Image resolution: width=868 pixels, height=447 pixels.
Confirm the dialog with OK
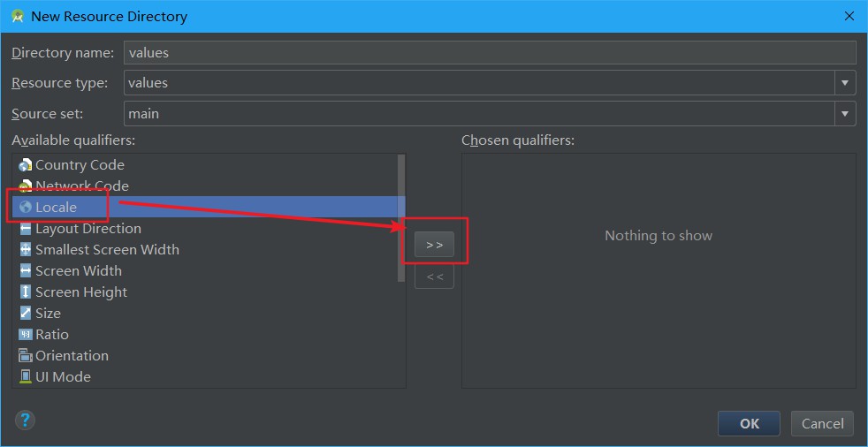coord(749,424)
